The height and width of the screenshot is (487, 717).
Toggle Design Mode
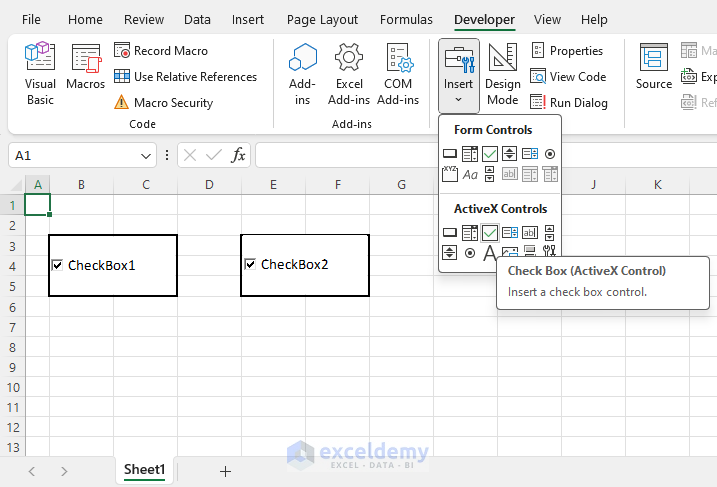[x=503, y=73]
